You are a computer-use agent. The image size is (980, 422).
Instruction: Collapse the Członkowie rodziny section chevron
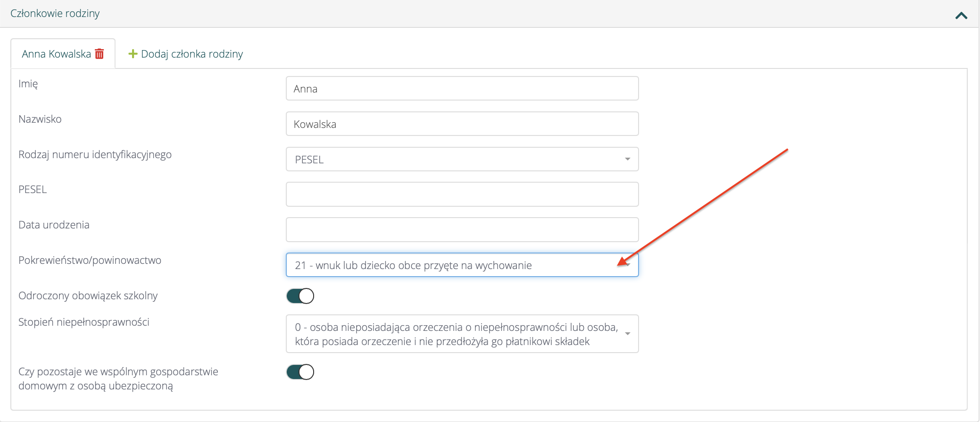click(x=961, y=16)
